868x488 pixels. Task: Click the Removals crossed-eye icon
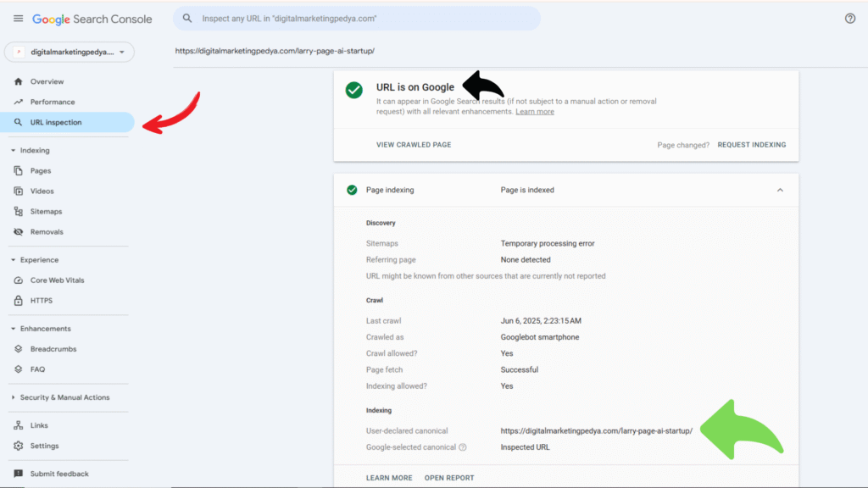point(19,232)
